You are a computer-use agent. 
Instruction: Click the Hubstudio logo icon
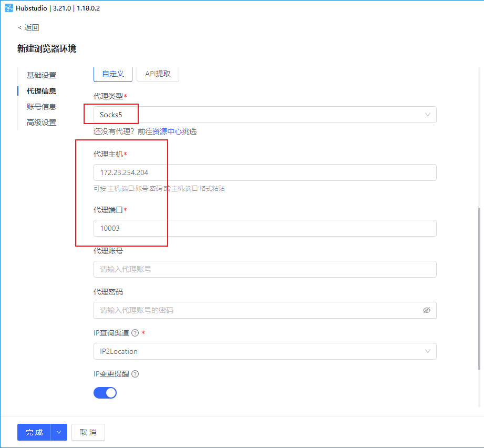point(8,8)
